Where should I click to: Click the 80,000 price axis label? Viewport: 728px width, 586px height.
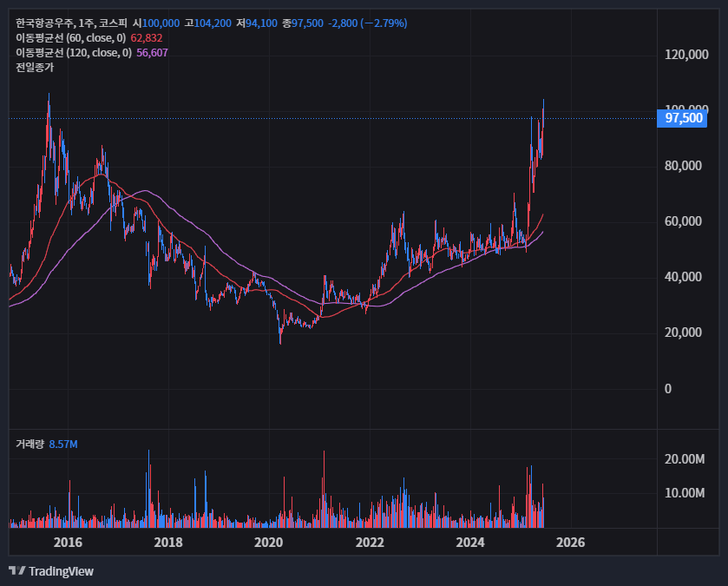click(x=683, y=166)
